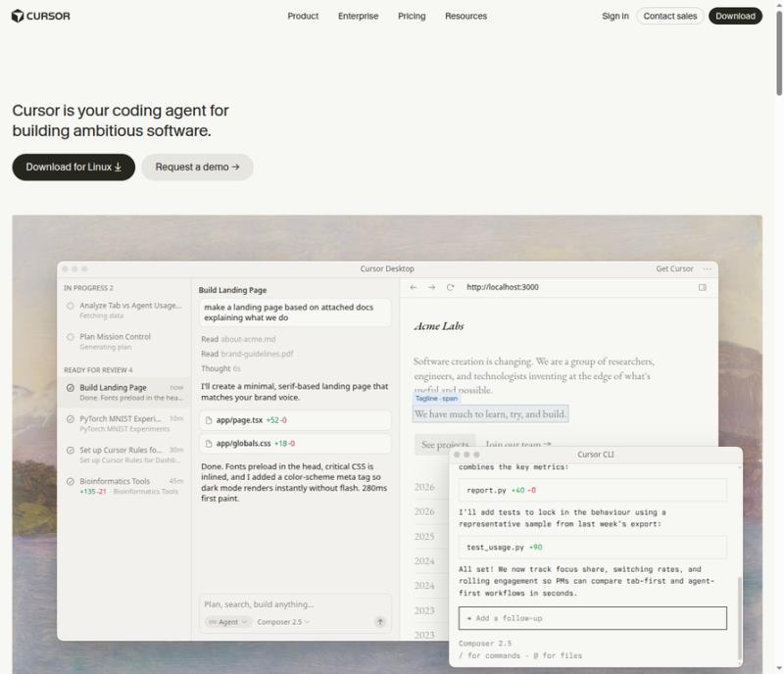Click the Add a follow-up input in CLI
The width and height of the screenshot is (784, 674).
[593, 618]
